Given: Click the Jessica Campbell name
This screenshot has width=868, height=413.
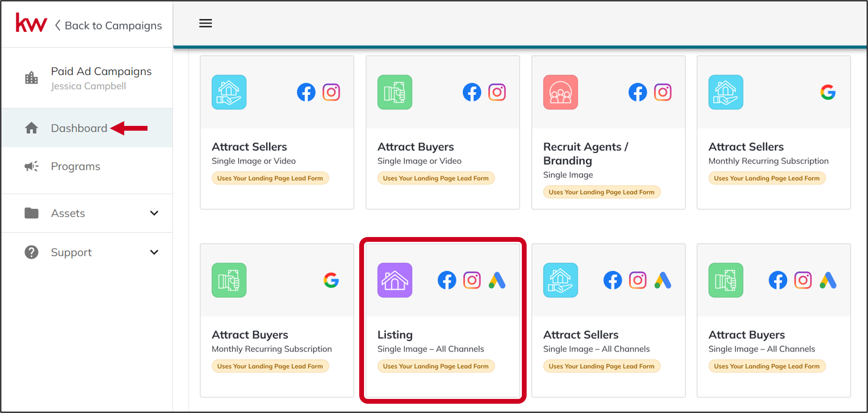Looking at the screenshot, I should (x=89, y=86).
